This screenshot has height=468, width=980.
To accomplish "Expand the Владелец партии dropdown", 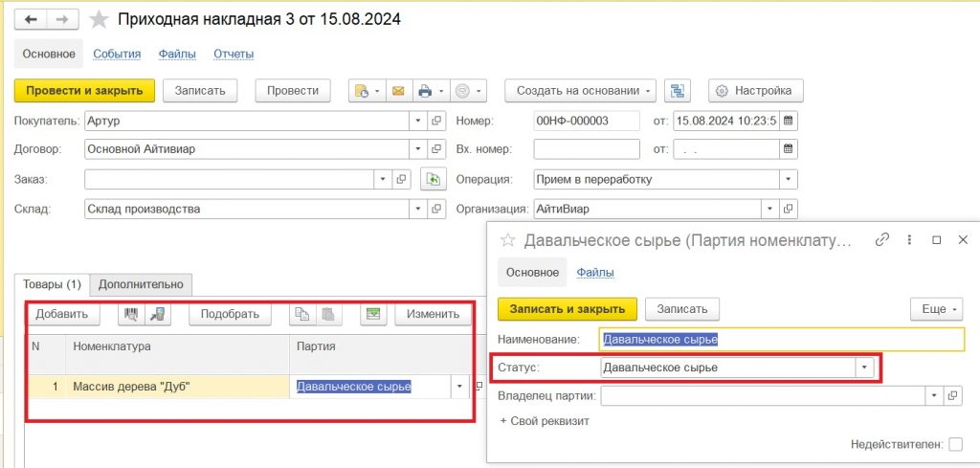I will tap(934, 395).
